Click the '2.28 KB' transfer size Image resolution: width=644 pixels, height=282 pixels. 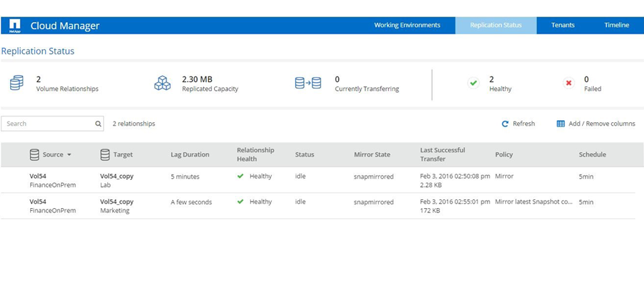click(431, 185)
